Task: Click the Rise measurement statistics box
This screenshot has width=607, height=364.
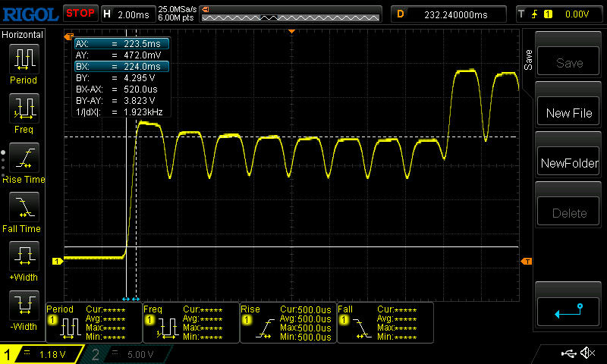Action: click(x=288, y=322)
